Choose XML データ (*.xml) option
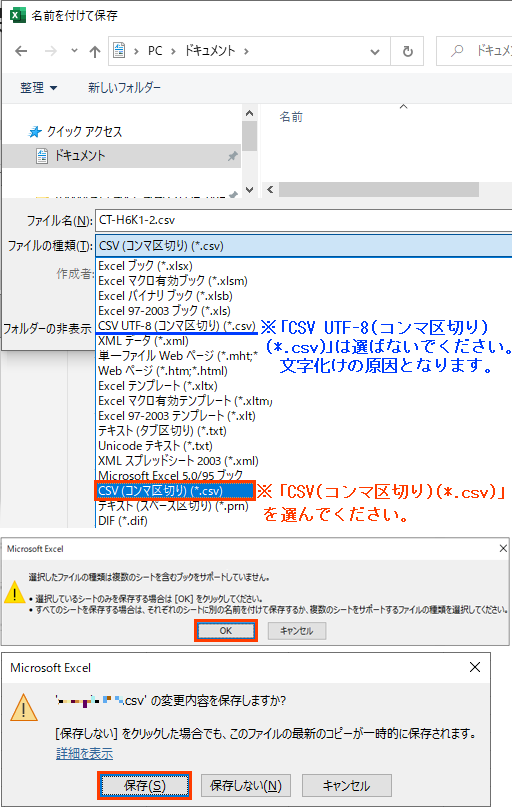 pyautogui.click(x=143, y=341)
